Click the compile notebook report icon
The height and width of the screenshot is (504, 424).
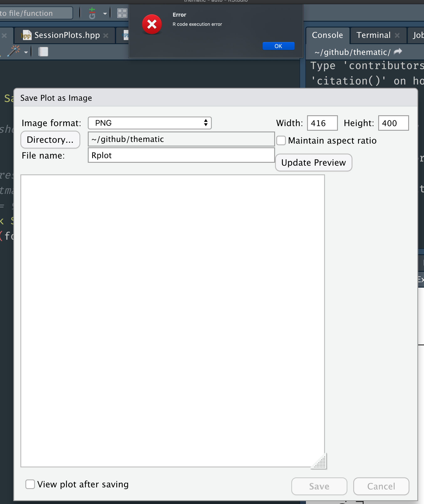coord(43,51)
